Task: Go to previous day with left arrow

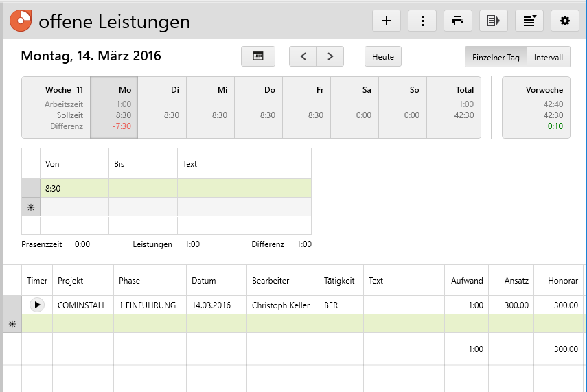Action: click(303, 56)
